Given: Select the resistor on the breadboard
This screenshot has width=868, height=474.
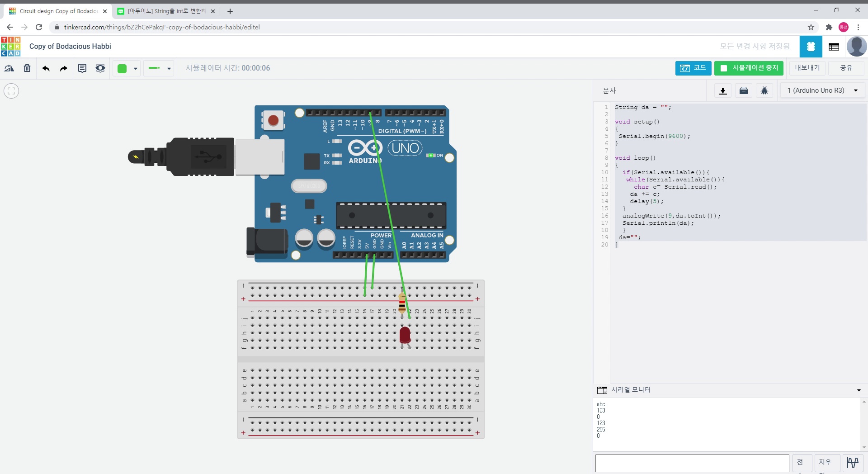Looking at the screenshot, I should pos(402,303).
